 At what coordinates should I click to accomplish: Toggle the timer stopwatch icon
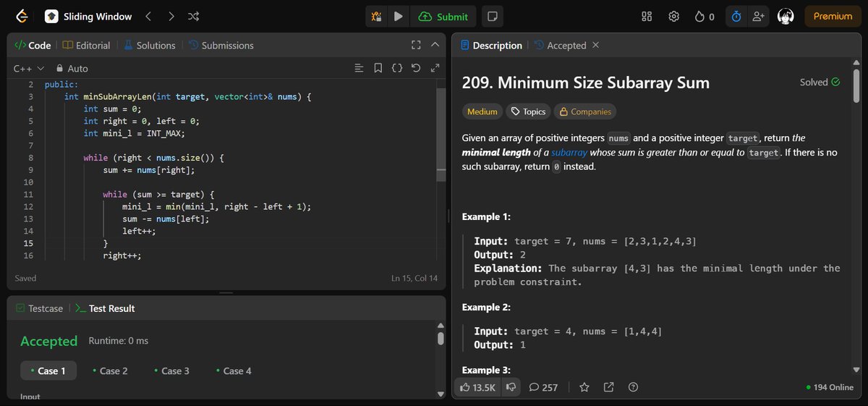pyautogui.click(x=736, y=16)
